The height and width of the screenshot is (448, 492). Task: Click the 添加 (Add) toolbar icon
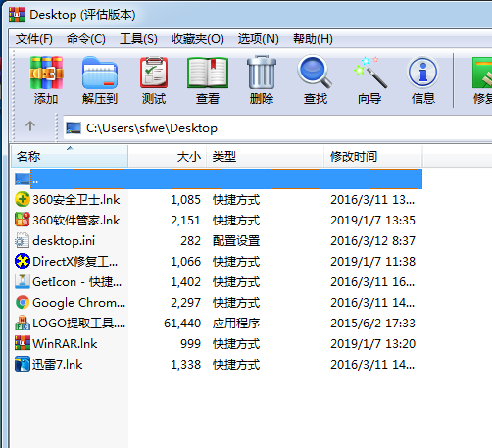pyautogui.click(x=46, y=73)
